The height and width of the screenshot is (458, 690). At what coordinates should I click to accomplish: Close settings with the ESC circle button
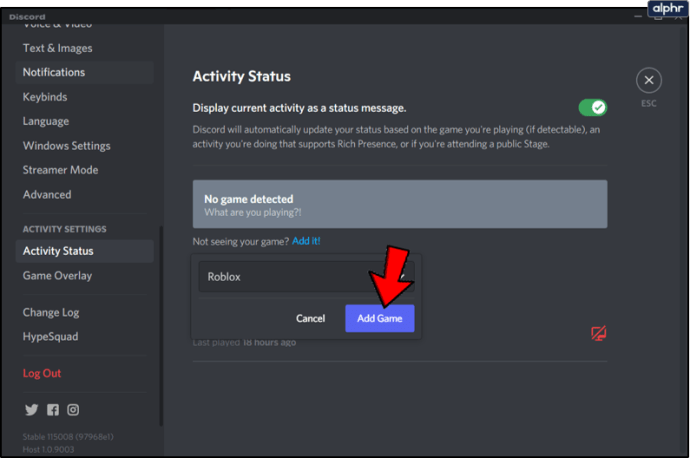pos(649,81)
